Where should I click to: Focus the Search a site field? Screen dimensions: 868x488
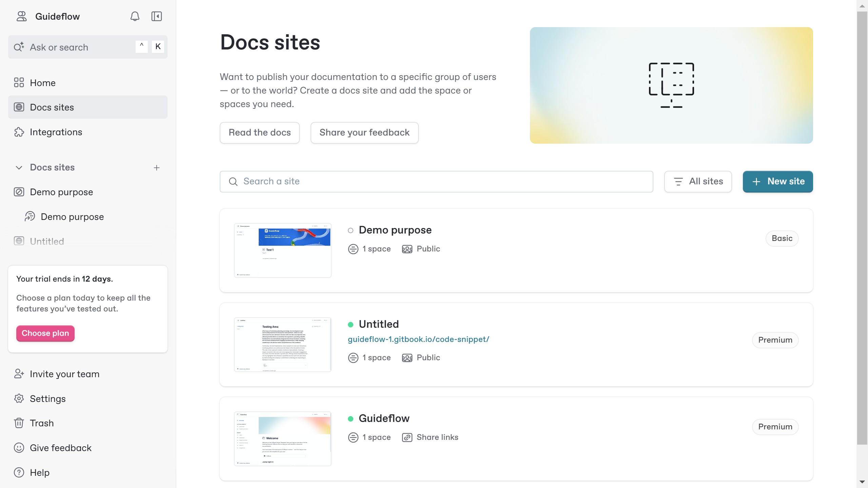[x=436, y=182]
